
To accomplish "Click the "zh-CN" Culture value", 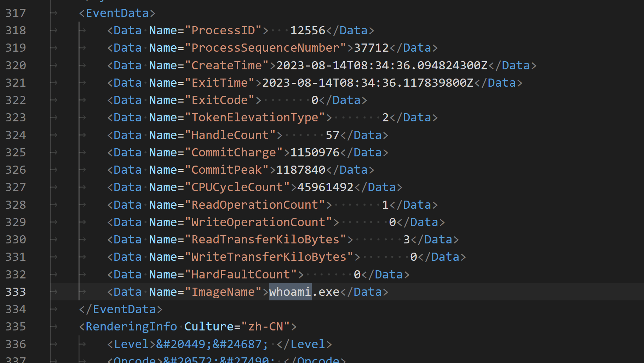I will click(x=265, y=327).
